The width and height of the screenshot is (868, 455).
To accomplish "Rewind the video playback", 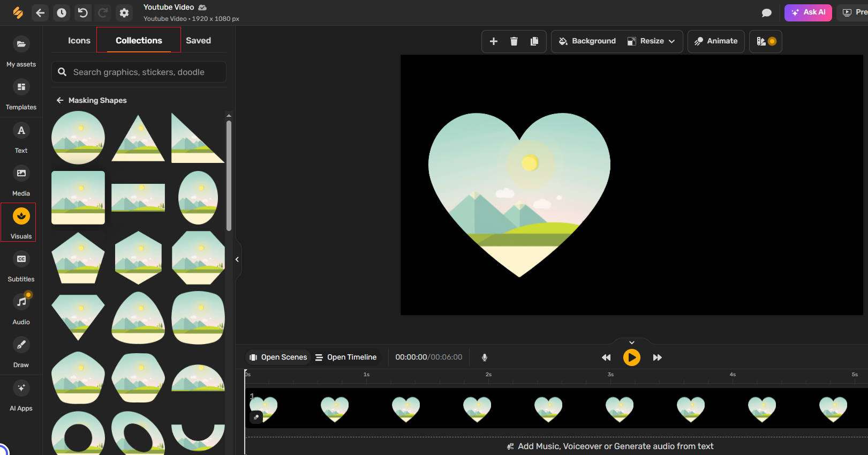I will (606, 357).
